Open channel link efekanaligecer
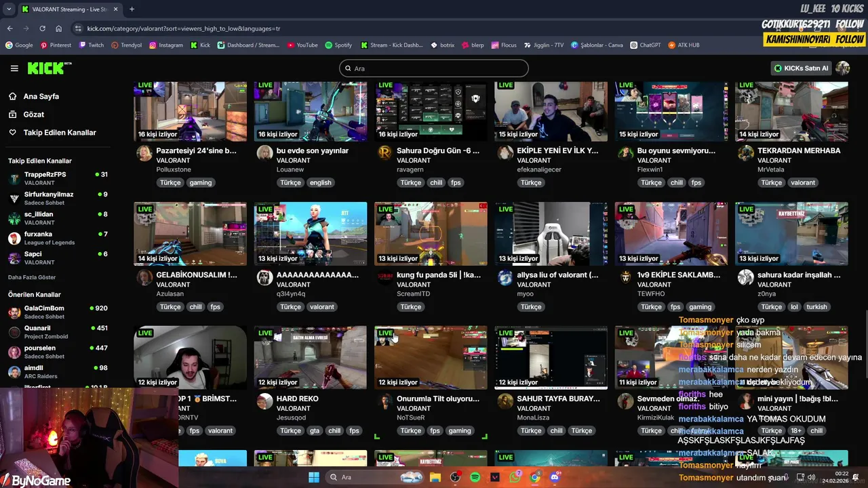Screen dimensions: 868x488 point(539,169)
